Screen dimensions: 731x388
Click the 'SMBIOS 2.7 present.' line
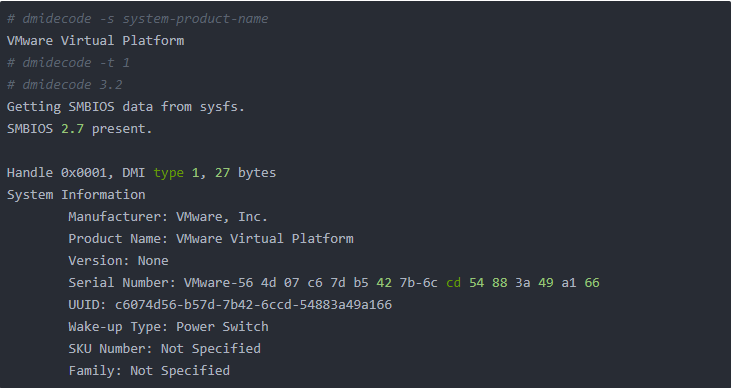coord(80,129)
